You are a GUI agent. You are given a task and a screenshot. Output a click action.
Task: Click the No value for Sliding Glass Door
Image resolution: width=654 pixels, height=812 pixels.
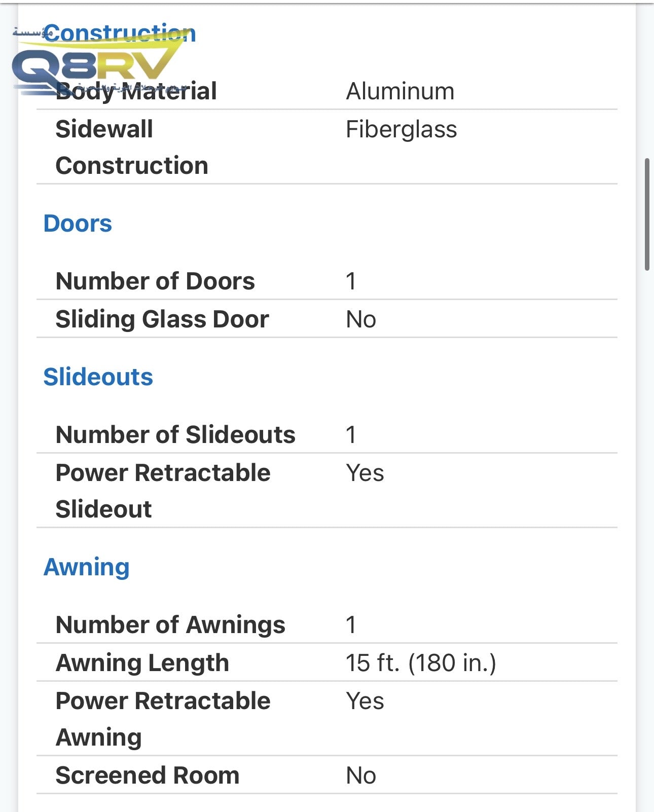361,320
